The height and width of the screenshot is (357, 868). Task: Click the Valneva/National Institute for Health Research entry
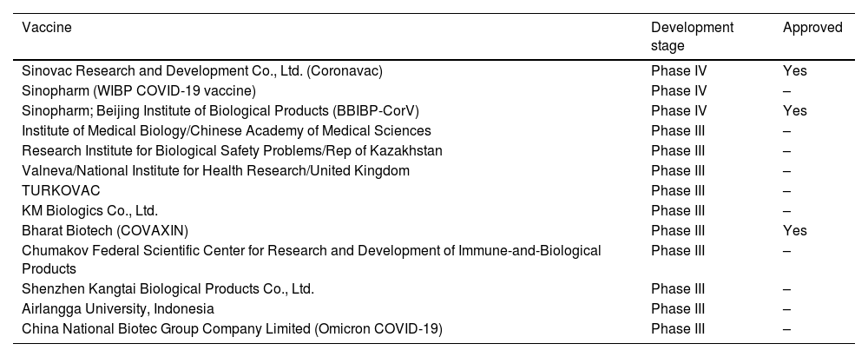215,170
